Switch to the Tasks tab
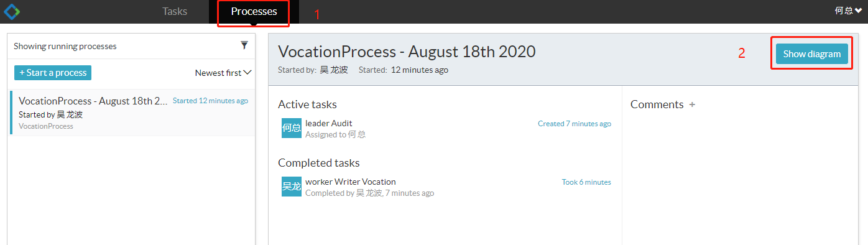The image size is (868, 245). click(x=175, y=11)
